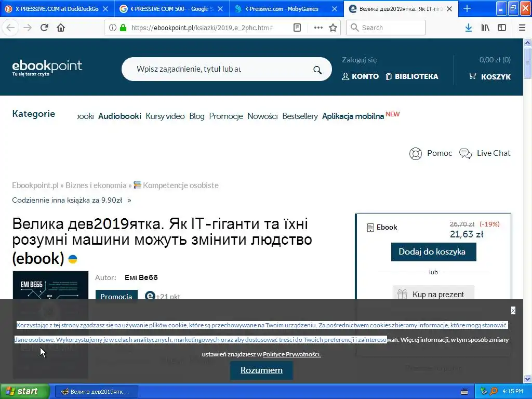Viewport: 532px width, 399px height.
Task: Toggle the browser sidebar icon
Action: [x=502, y=28]
